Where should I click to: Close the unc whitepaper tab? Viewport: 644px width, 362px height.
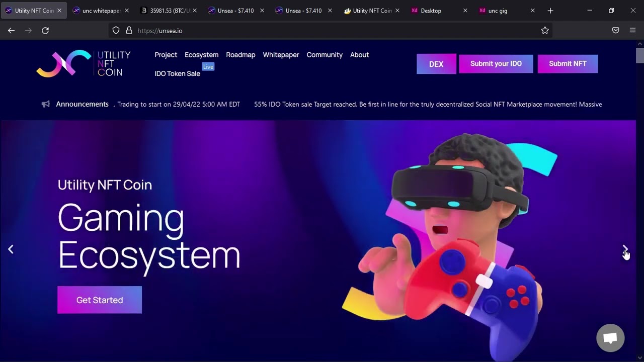coord(126,11)
